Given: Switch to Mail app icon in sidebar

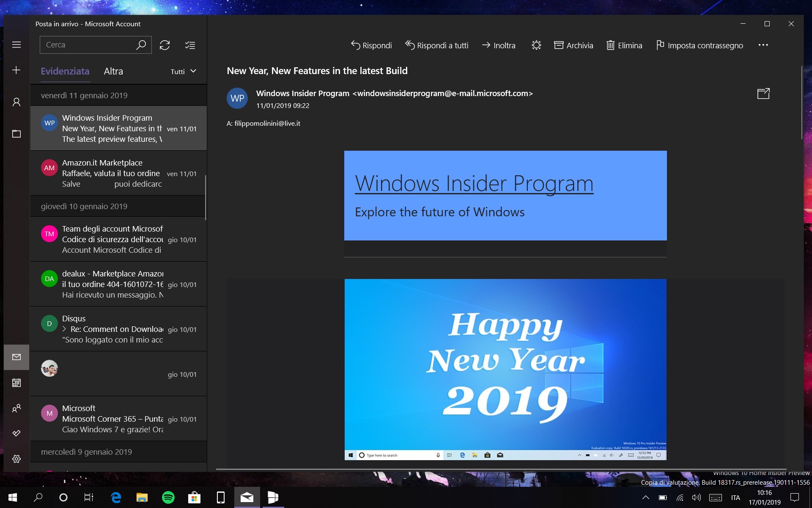Looking at the screenshot, I should [16, 357].
